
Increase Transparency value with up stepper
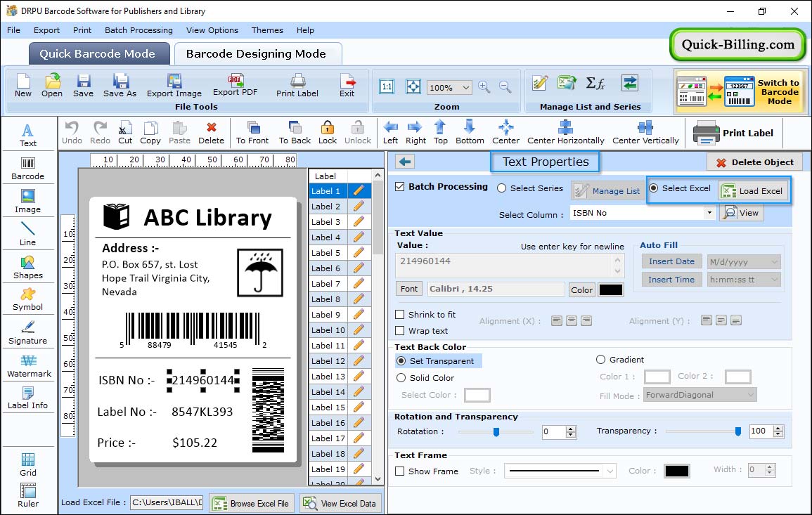(x=778, y=428)
